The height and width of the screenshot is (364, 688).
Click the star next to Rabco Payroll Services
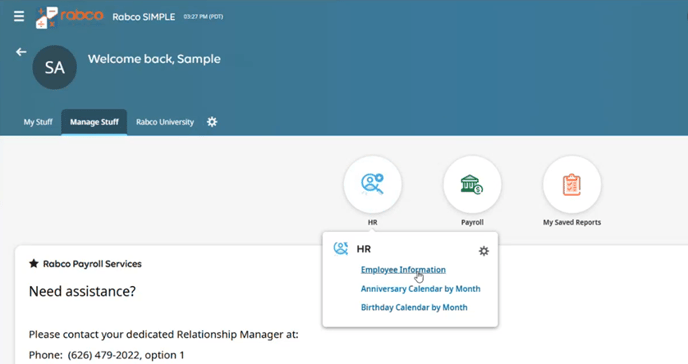tap(33, 264)
